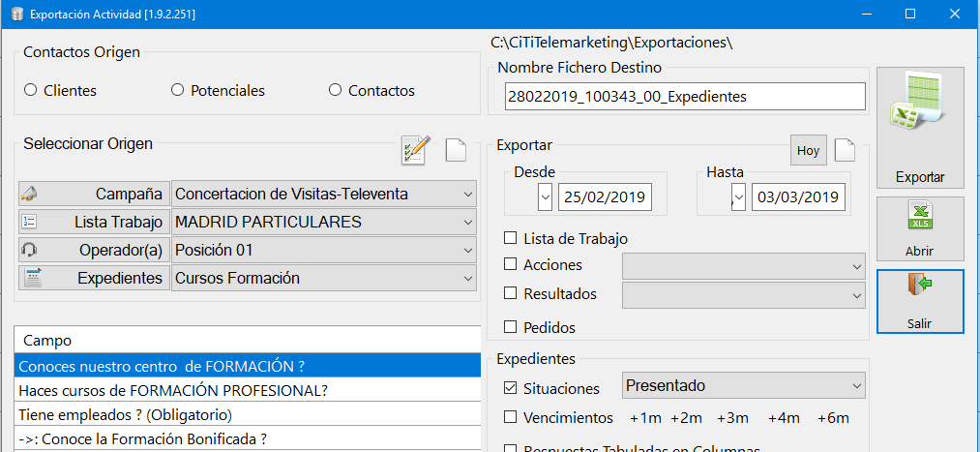This screenshot has height=452, width=980.
Task: Exit using the Salir button
Action: point(920,301)
